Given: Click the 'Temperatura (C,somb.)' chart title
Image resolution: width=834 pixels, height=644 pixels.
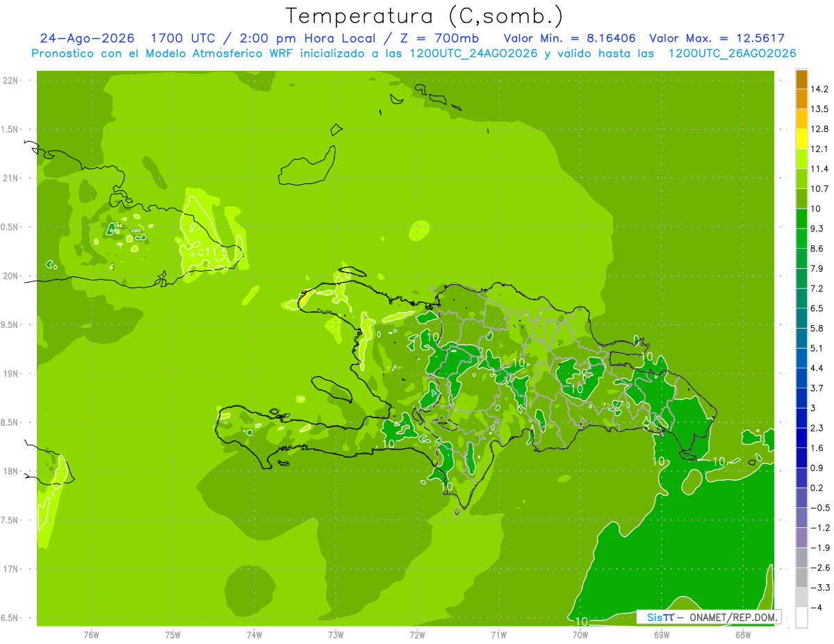Looking at the screenshot, I should pos(425,17).
